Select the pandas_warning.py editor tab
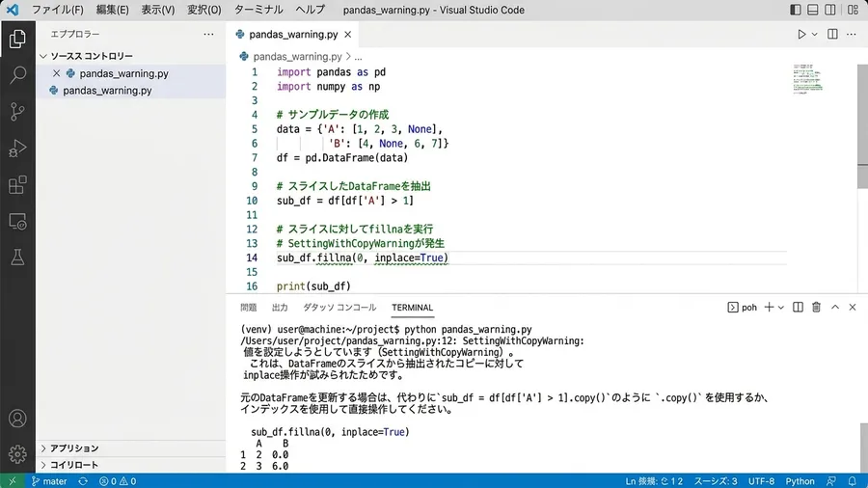 pyautogui.click(x=293, y=35)
